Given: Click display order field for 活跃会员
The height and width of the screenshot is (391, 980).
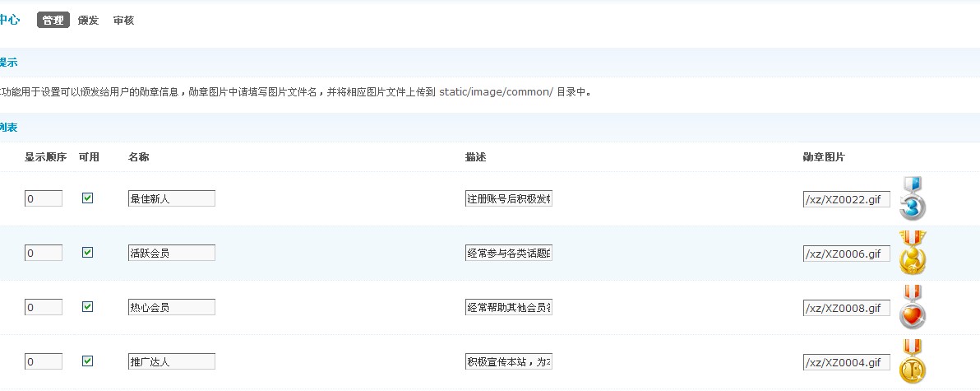Looking at the screenshot, I should click(43, 253).
